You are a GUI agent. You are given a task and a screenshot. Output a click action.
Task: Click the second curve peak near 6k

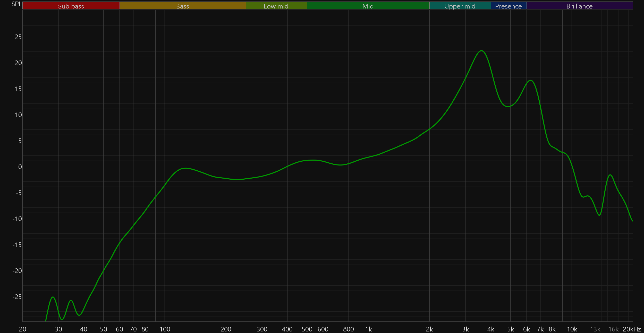click(x=531, y=81)
